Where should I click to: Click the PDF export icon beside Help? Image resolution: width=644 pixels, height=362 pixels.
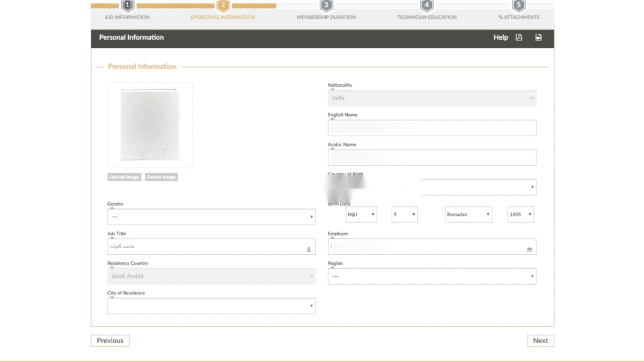click(x=519, y=38)
